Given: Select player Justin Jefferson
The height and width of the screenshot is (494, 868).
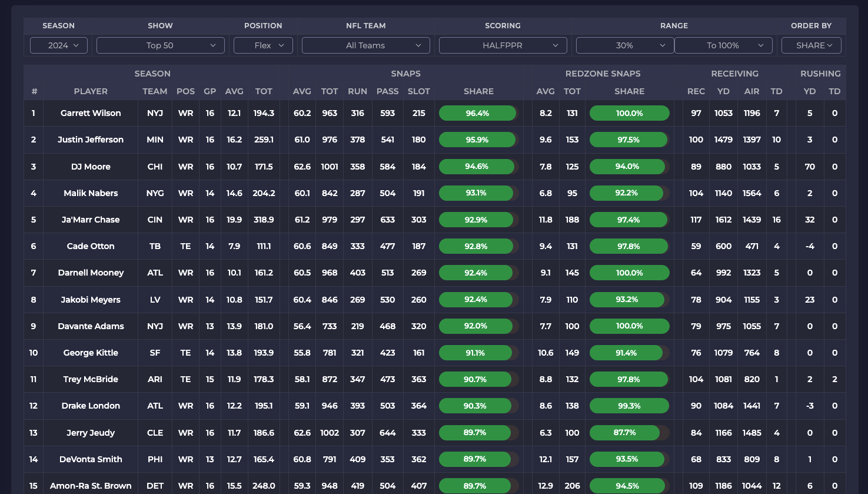Looking at the screenshot, I should coord(91,140).
